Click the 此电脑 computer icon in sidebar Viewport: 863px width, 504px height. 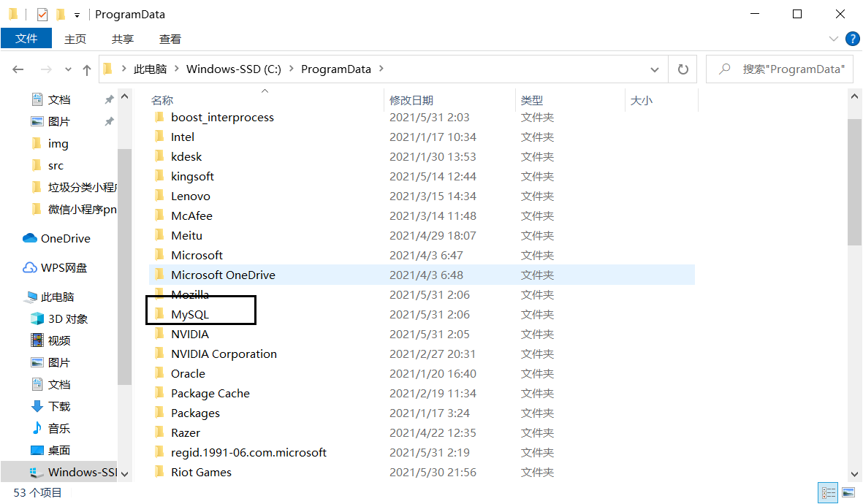[x=31, y=297]
